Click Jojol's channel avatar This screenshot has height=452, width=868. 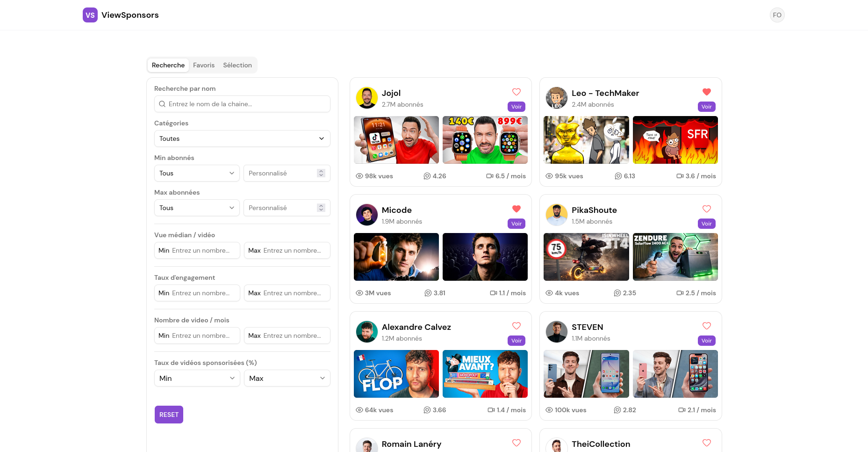tap(366, 98)
